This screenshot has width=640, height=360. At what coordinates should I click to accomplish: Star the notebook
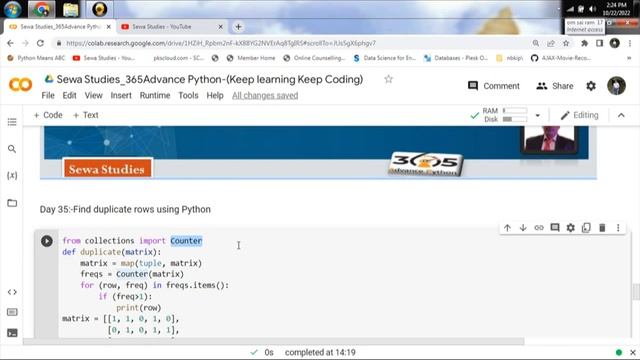coord(388,79)
